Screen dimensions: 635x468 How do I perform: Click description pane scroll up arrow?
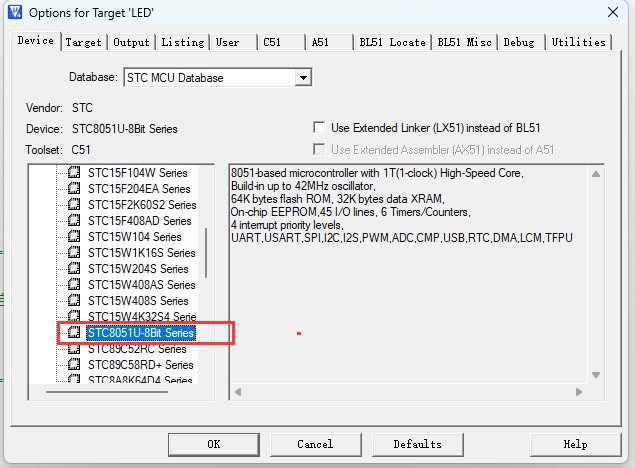click(x=596, y=174)
